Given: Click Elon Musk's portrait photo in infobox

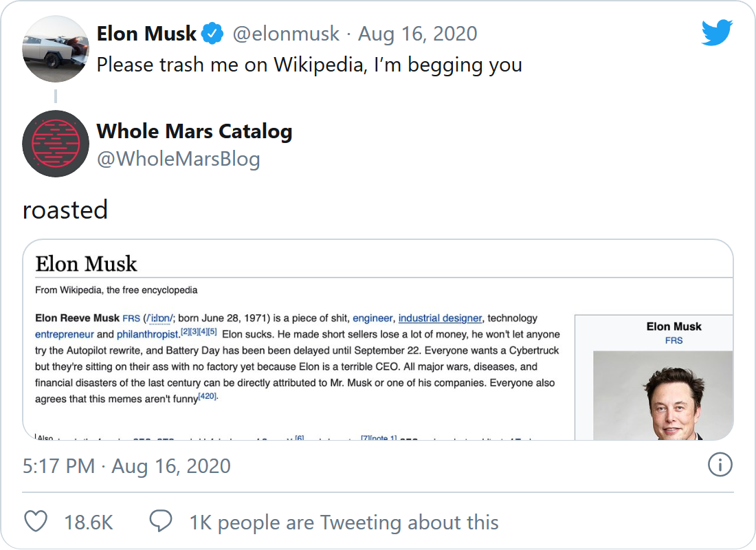Looking at the screenshot, I should coord(672,399).
